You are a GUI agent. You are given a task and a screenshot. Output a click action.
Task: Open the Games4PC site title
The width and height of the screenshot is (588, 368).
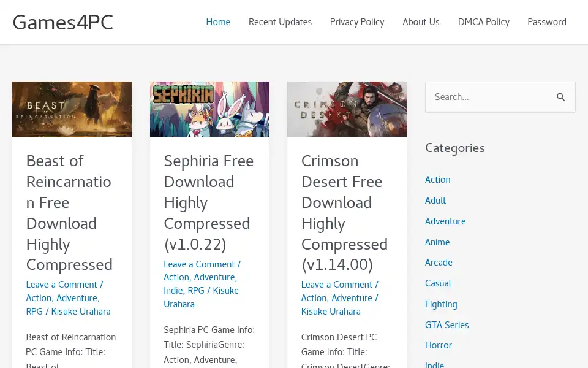(x=62, y=22)
